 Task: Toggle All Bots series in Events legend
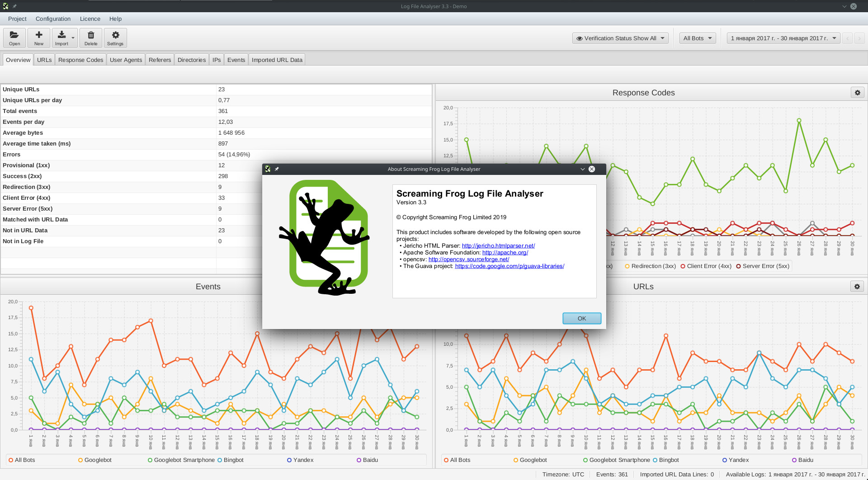tap(22, 460)
